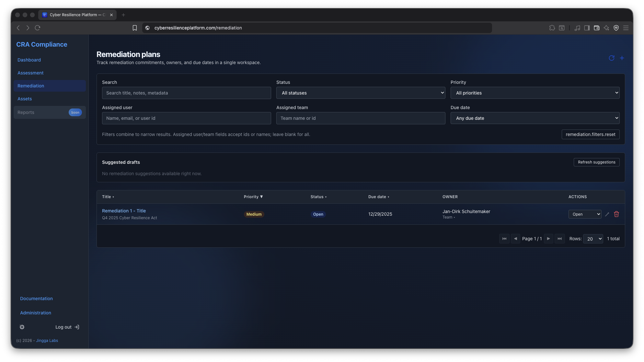Screen dimensions: 644x362
Task: Click the red trash icon to delete Remediation 1
Action: tap(616, 214)
